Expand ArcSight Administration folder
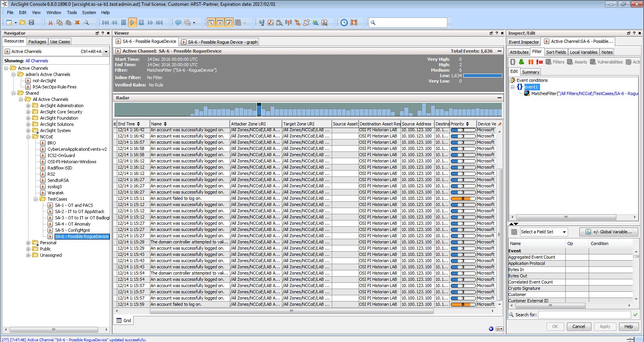644x342 pixels. click(x=28, y=106)
